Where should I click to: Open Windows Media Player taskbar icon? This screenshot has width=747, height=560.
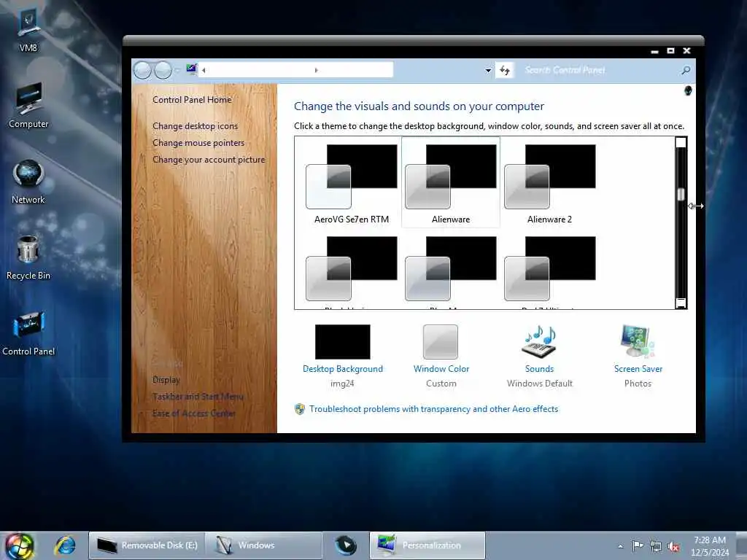tap(345, 545)
